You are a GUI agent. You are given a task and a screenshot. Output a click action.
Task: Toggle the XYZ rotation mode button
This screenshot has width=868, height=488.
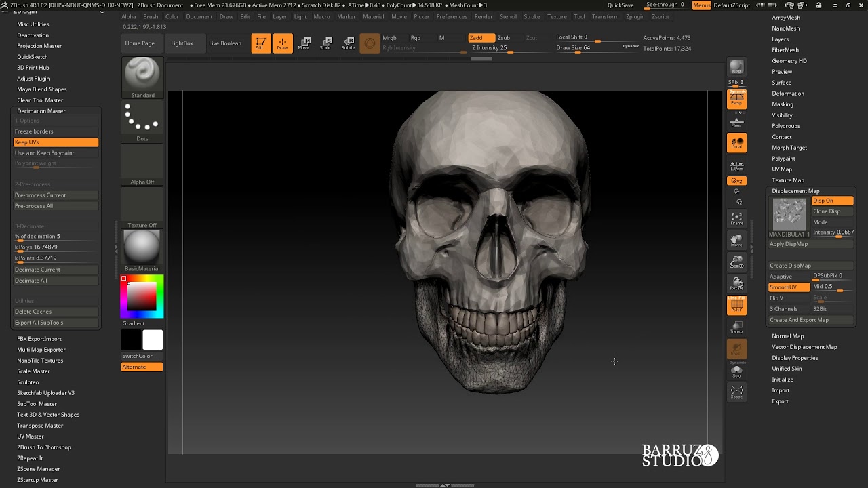(x=736, y=181)
